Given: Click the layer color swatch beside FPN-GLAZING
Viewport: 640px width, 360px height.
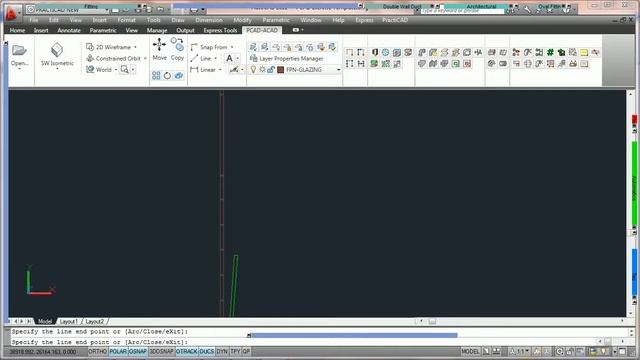Looking at the screenshot, I should point(280,70).
